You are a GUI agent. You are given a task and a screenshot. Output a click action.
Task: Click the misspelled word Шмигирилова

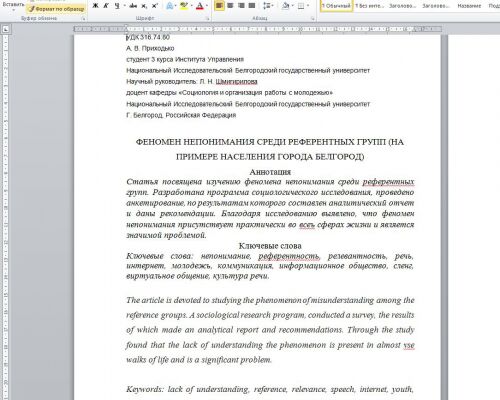click(x=236, y=82)
